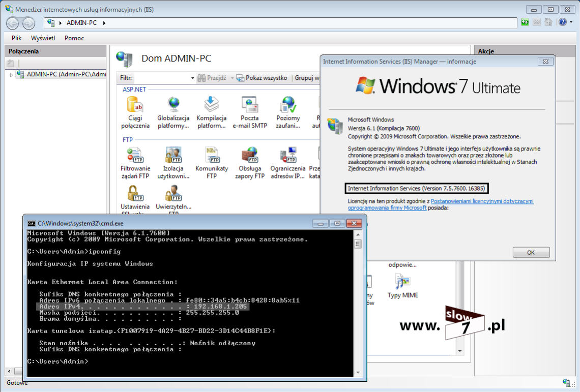The image size is (580, 392).
Task: Close the IIS information dialog
Action: (x=545, y=62)
